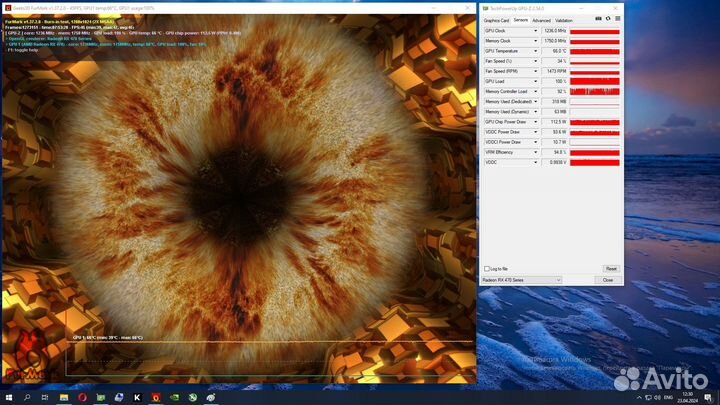Screen dimensions: 720x405
Task: Open File Explorer from the taskbar
Action: pos(64,397)
